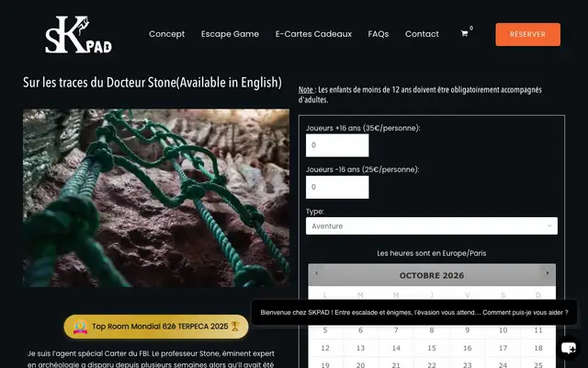Open the Contact page

pyautogui.click(x=422, y=34)
